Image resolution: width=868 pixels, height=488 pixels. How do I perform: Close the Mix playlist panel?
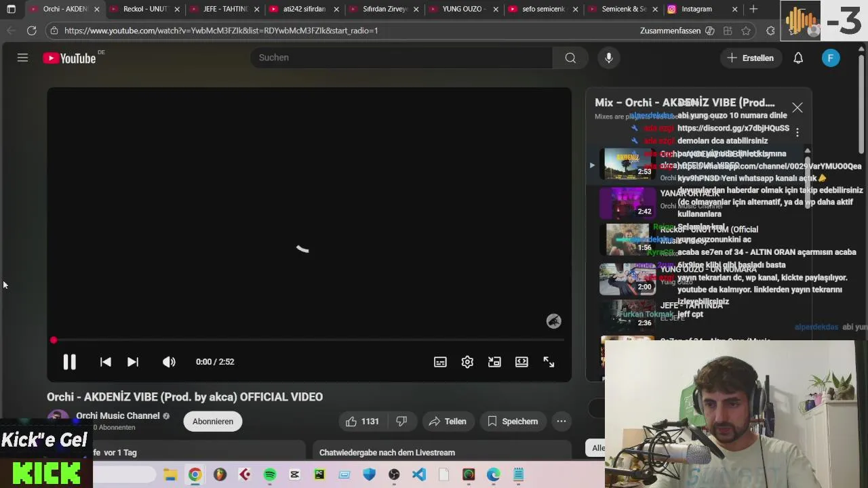click(797, 108)
